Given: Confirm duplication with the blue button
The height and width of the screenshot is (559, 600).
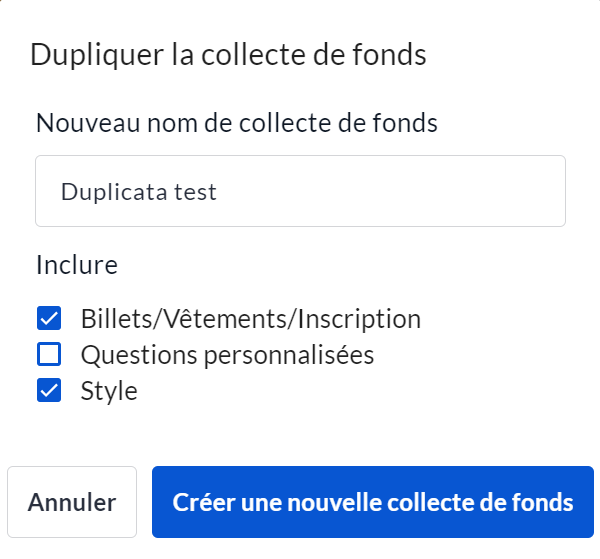Looking at the screenshot, I should [x=373, y=502].
